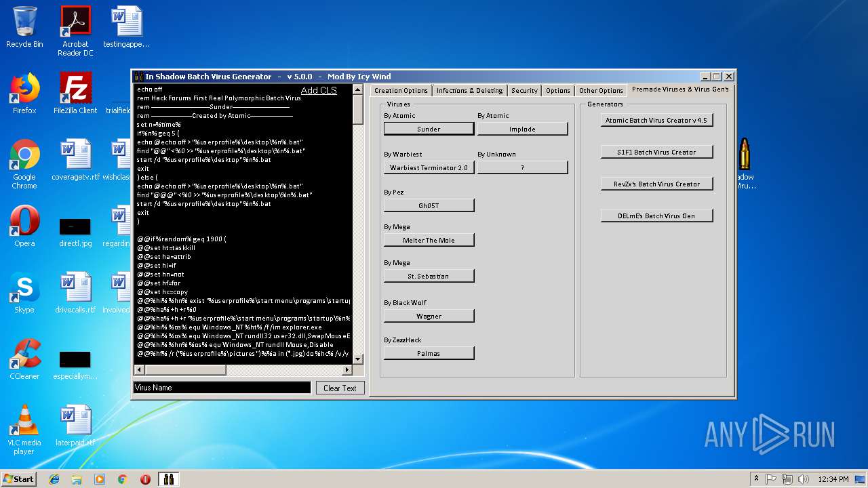This screenshot has height=488, width=868.
Task: Open coveragetv.rtf document icon
Action: pos(75,160)
